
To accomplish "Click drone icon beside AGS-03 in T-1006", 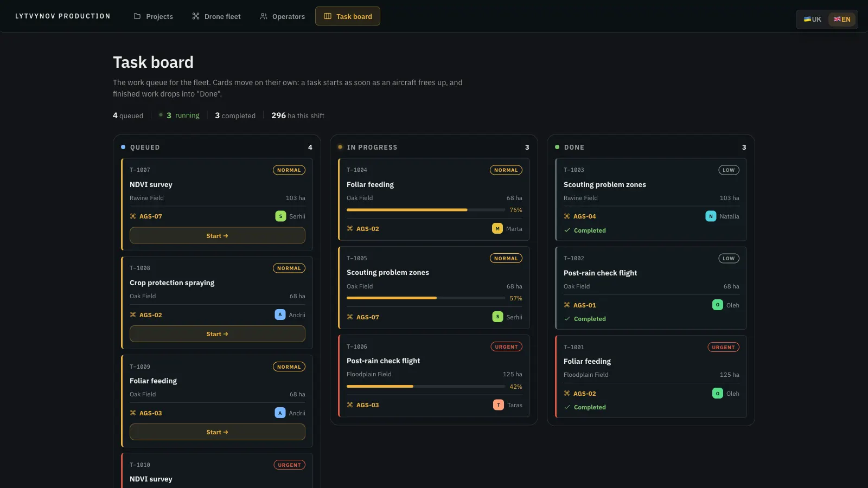I will tap(350, 405).
